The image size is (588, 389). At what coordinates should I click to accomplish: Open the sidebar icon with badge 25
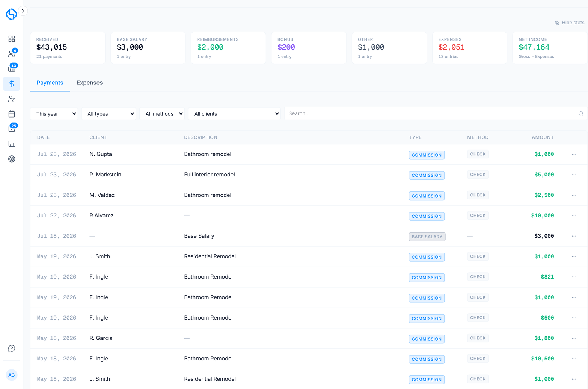(x=12, y=128)
